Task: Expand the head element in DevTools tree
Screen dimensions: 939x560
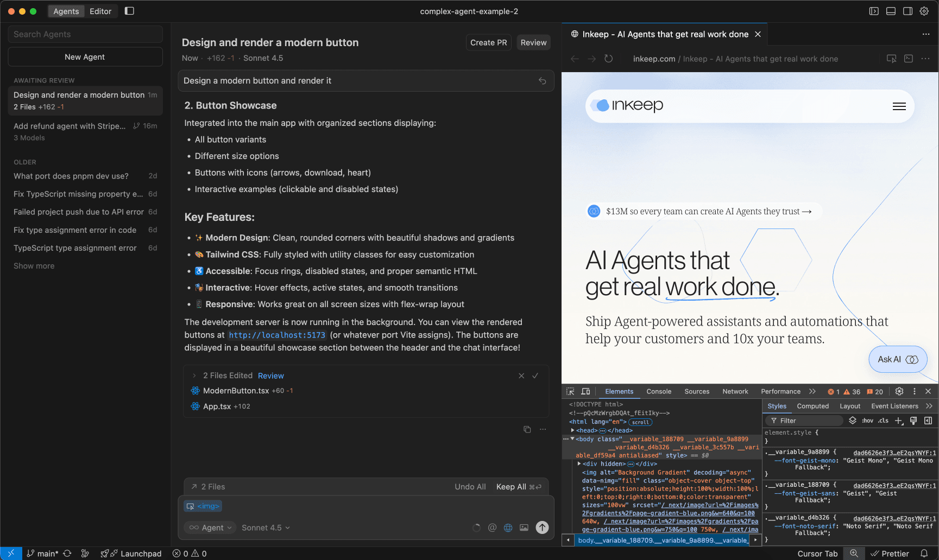Action: point(573,430)
